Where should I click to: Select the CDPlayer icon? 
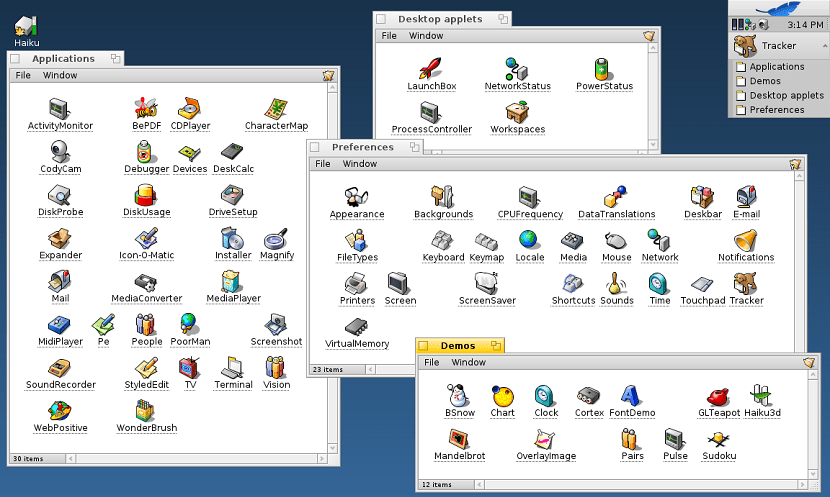[x=190, y=109]
